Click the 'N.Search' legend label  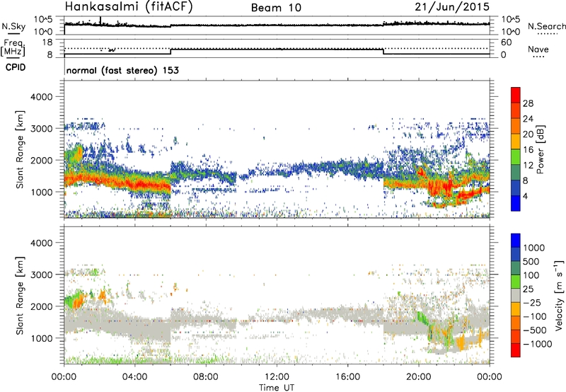(546, 26)
